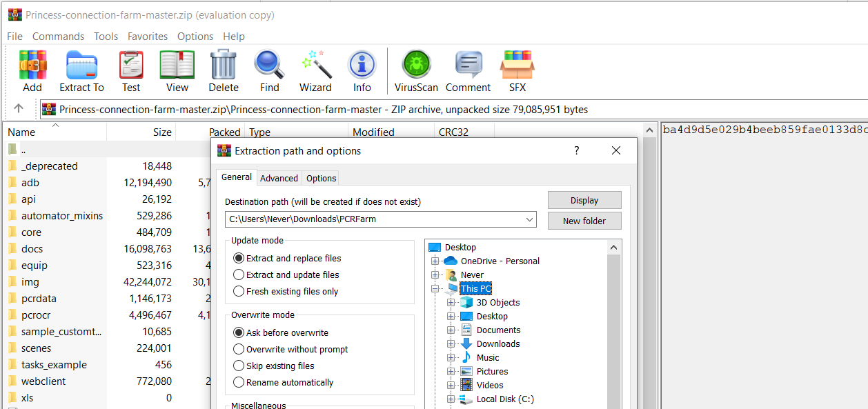Sort by the Size column header
The height and width of the screenshot is (409, 868).
click(141, 132)
